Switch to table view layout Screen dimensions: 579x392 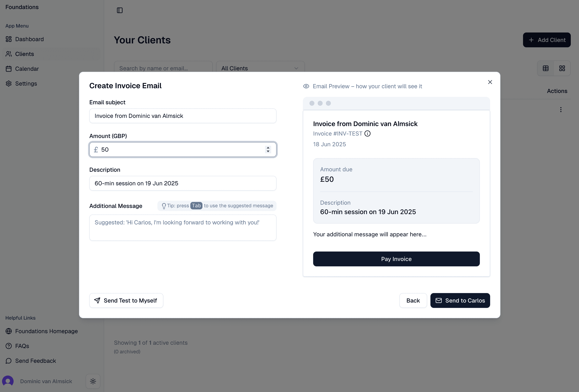point(546,68)
